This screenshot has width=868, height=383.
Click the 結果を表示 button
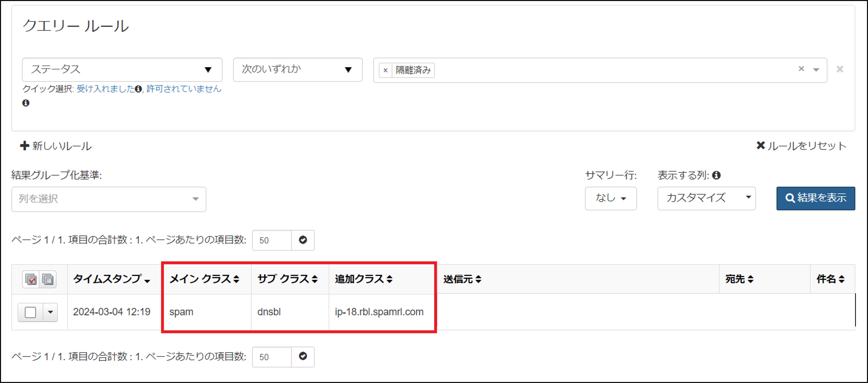tap(815, 198)
